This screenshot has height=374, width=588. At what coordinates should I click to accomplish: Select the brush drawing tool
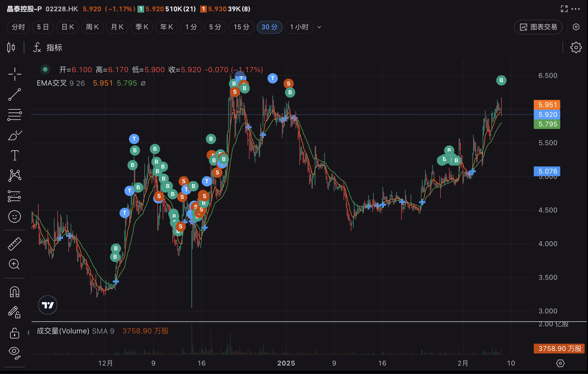coord(15,135)
